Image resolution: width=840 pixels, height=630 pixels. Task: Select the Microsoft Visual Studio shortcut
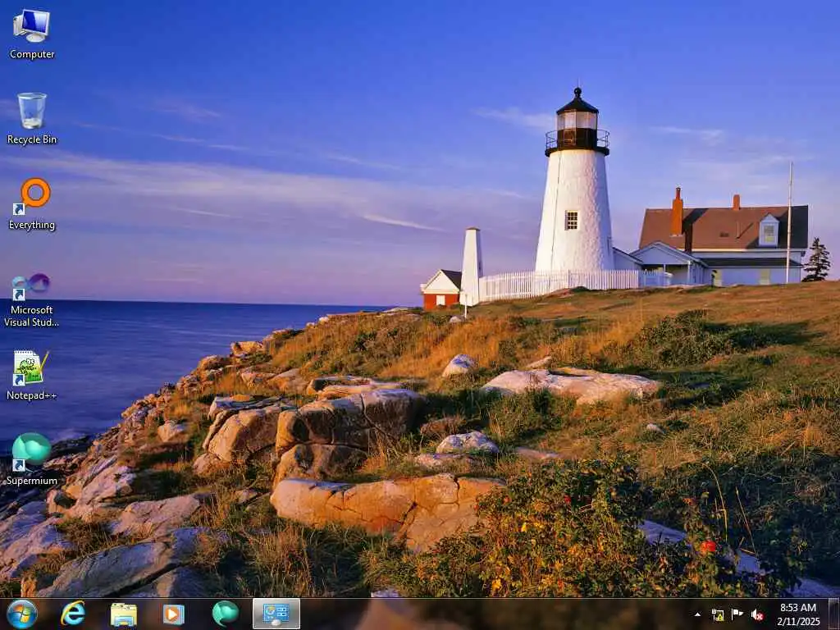click(x=32, y=300)
